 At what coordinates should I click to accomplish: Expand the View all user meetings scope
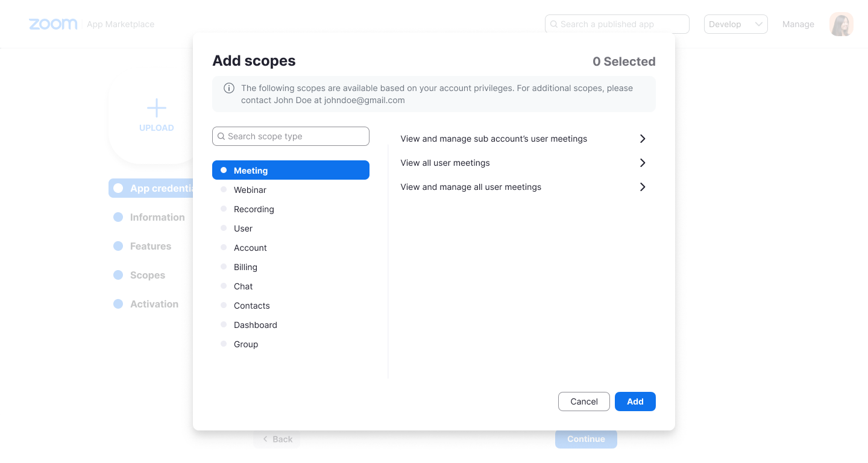[x=642, y=163]
